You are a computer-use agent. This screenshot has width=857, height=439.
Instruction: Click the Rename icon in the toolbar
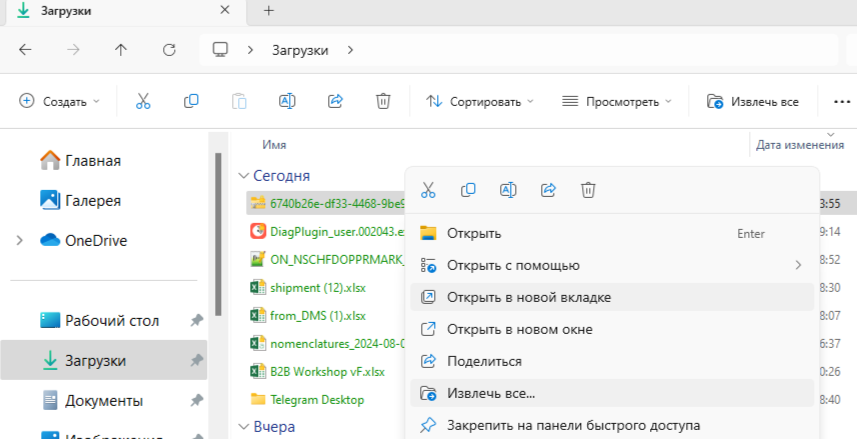click(287, 101)
